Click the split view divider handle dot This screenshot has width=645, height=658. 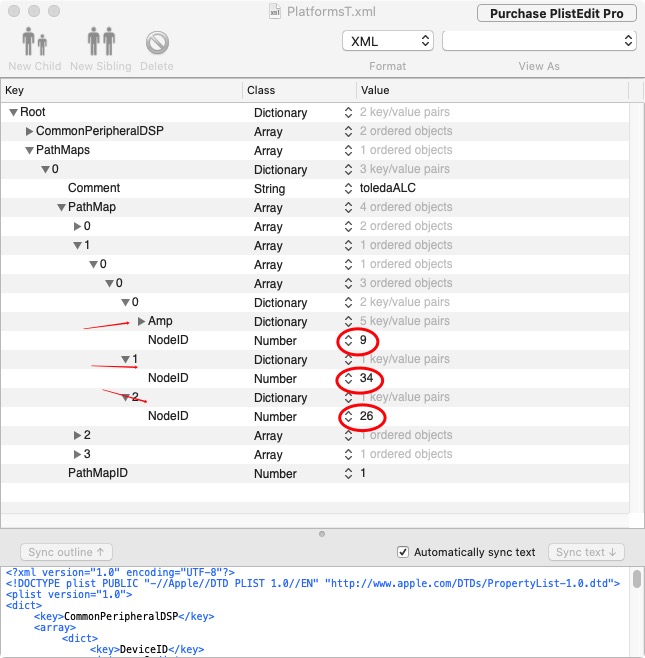[x=322, y=534]
